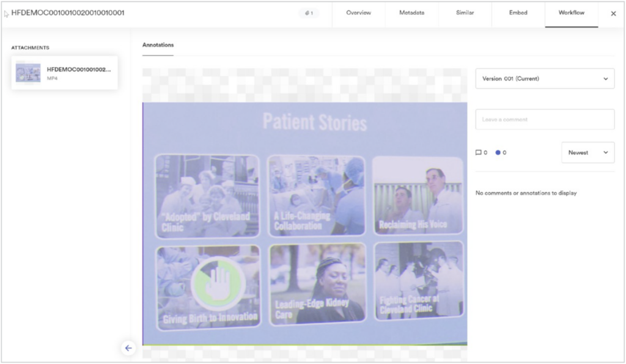Click the A Life-Changing Collaboration tile
Screen dimensions: 626x364
[x=317, y=195]
